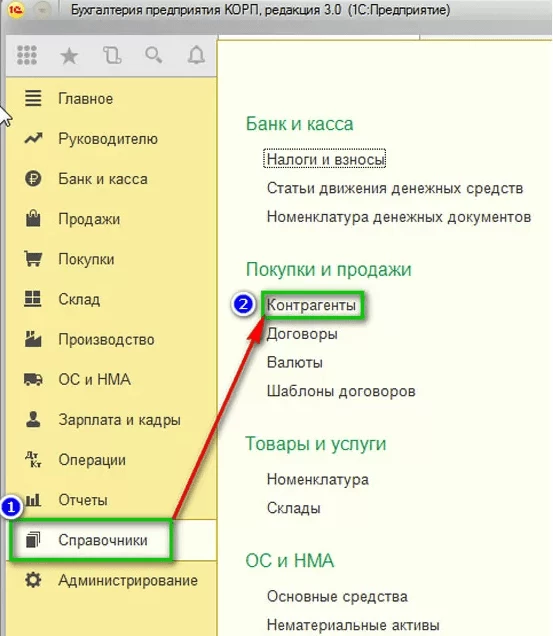The image size is (553, 636).
Task: Click the Товары и услуги heading
Action: [x=316, y=444]
